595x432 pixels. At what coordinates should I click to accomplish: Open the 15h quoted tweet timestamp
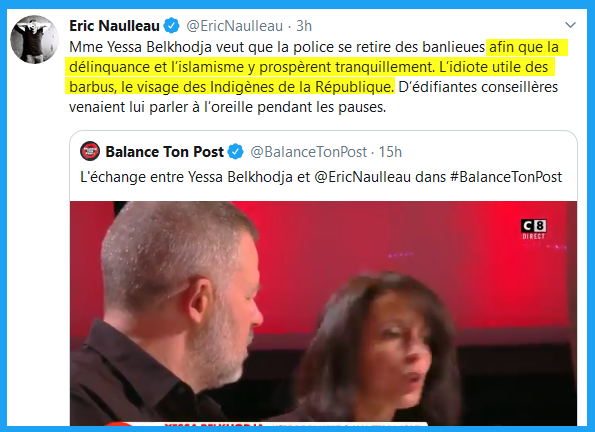[x=390, y=152]
